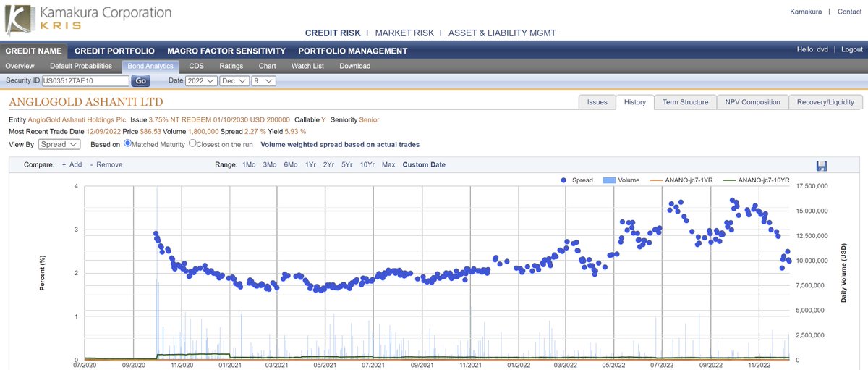This screenshot has width=868, height=370.
Task: Open the CREDIT PORTFOLIO section
Action: (x=114, y=51)
